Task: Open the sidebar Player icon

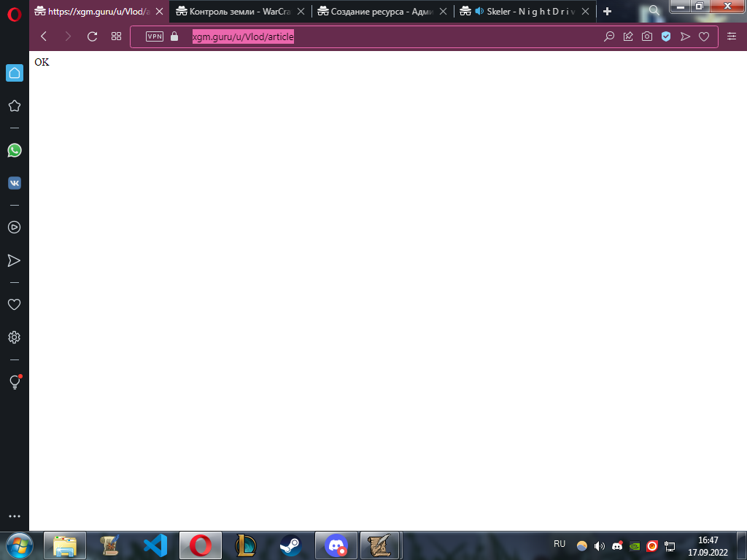Action: pyautogui.click(x=15, y=227)
